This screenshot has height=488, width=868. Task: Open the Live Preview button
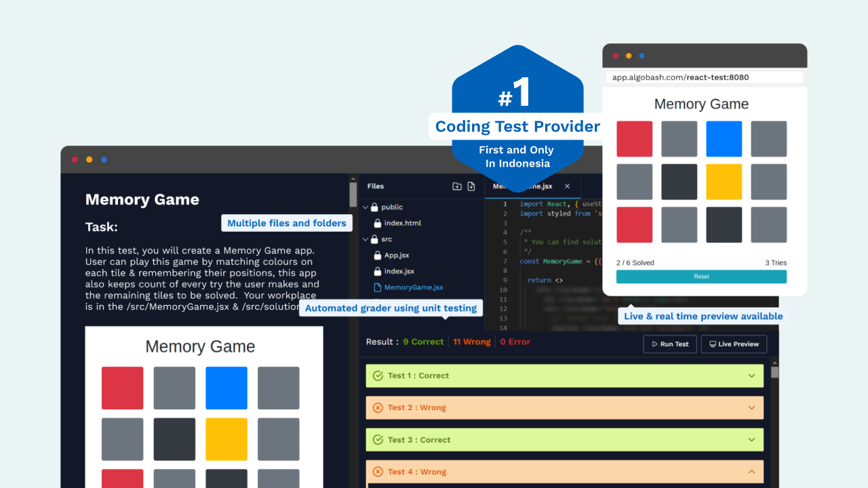pos(734,344)
